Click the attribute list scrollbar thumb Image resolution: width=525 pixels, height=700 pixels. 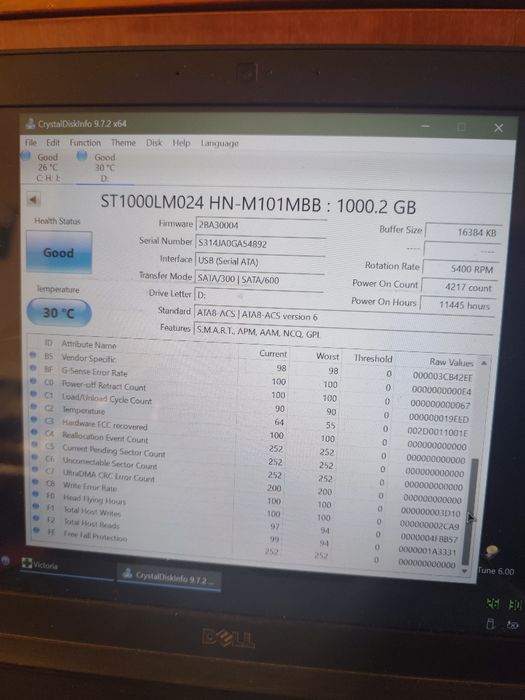471,511
